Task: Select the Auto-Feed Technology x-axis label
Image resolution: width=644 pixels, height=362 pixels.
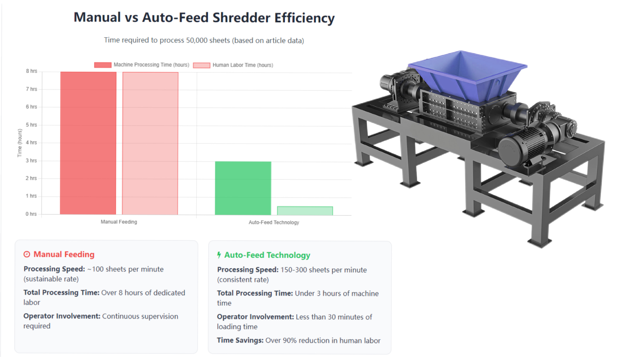Action: (x=273, y=222)
